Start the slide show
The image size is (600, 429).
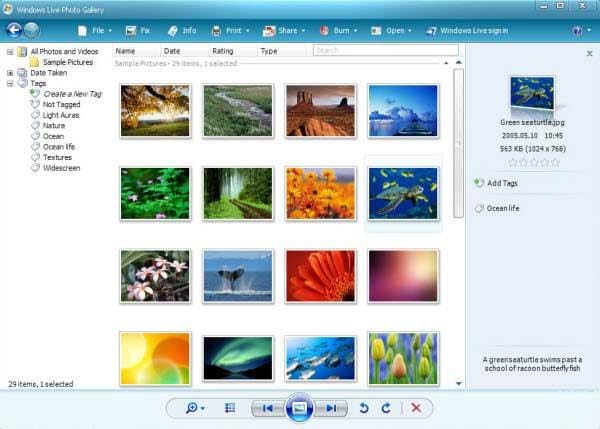(299, 408)
